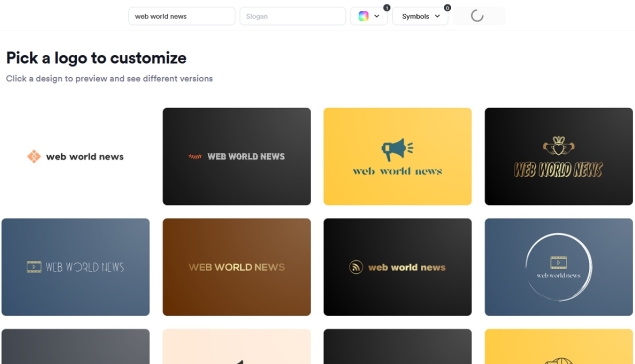Screen dimensions: 635x364
Task: Select the cut-off peach logo card
Action: pos(237,346)
